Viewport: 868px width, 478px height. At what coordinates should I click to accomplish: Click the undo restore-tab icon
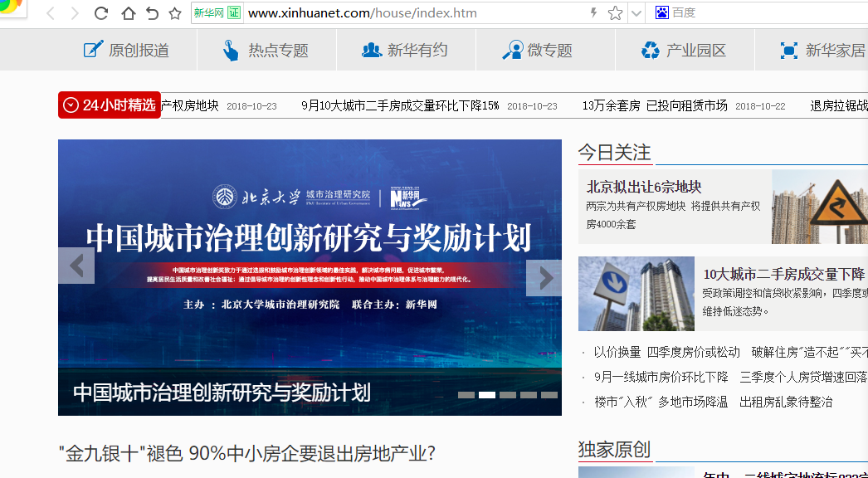(x=152, y=13)
